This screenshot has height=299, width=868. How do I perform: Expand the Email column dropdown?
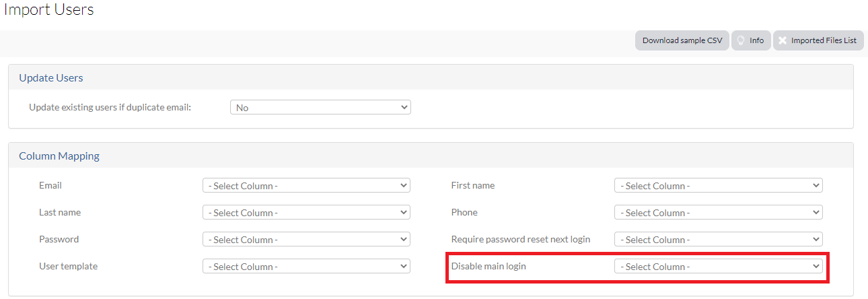pos(306,185)
